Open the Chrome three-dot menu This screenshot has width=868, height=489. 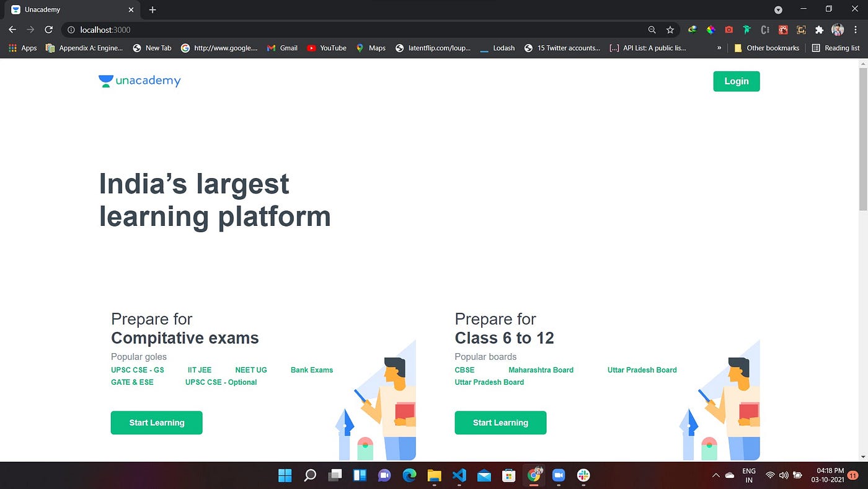point(855,30)
